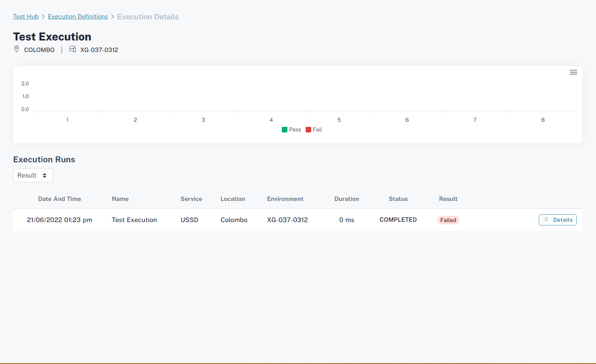Go to Test Hub breadcrumb link
596x364 pixels.
coord(26,17)
